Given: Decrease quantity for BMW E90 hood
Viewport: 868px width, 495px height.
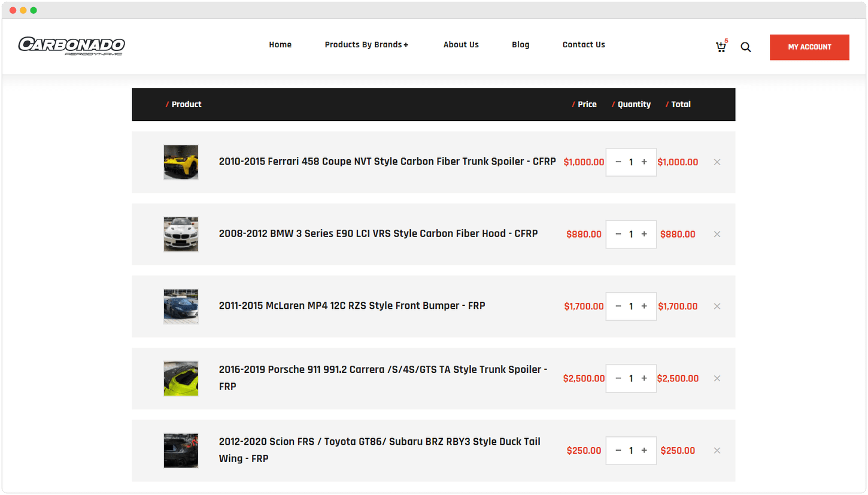Looking at the screenshot, I should pos(618,234).
